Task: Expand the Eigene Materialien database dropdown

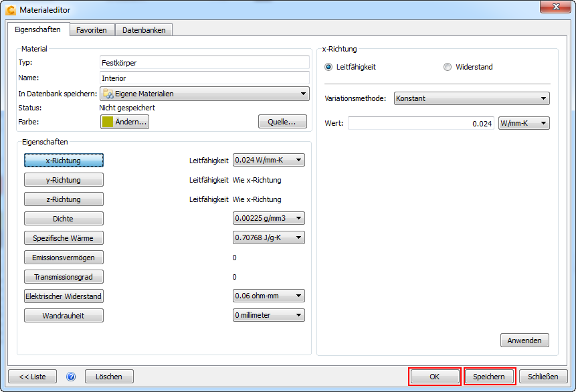Action: pyautogui.click(x=205, y=94)
